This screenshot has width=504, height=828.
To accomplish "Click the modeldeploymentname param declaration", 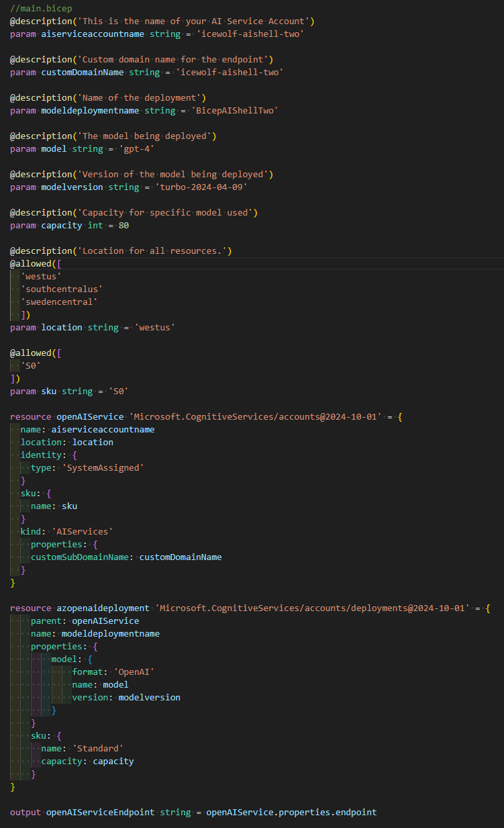I will pos(144,110).
